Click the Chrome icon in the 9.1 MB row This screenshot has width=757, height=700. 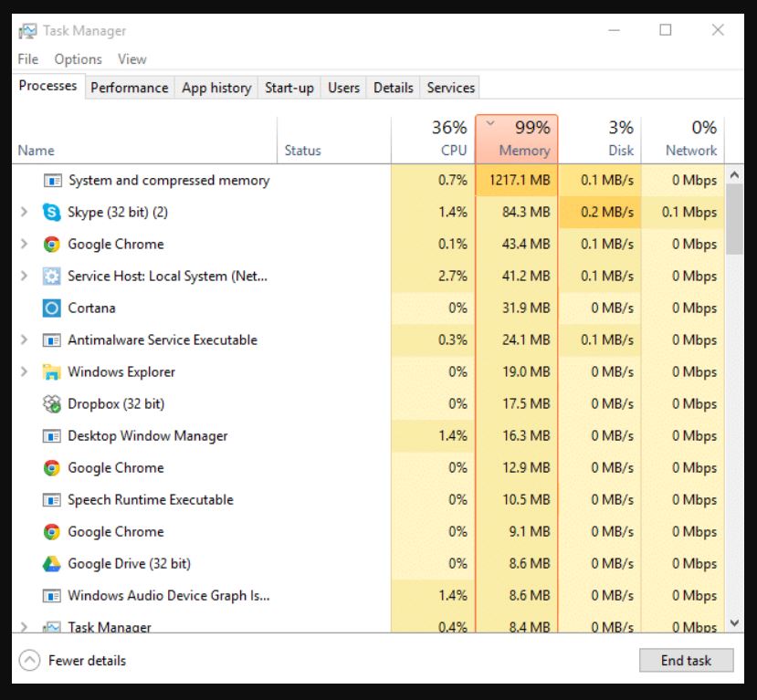pyautogui.click(x=52, y=532)
